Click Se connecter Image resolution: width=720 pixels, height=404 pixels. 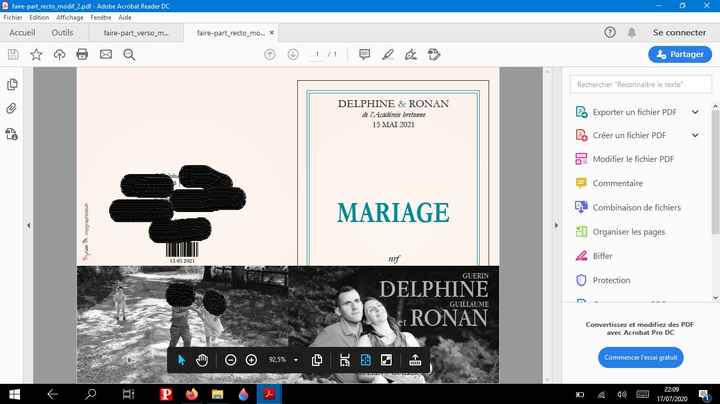pos(679,33)
